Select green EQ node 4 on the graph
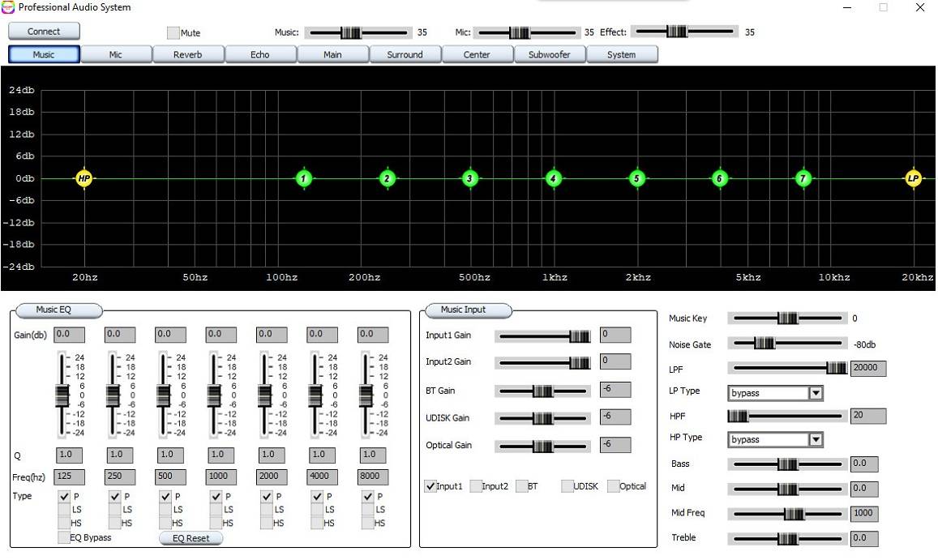 point(554,178)
